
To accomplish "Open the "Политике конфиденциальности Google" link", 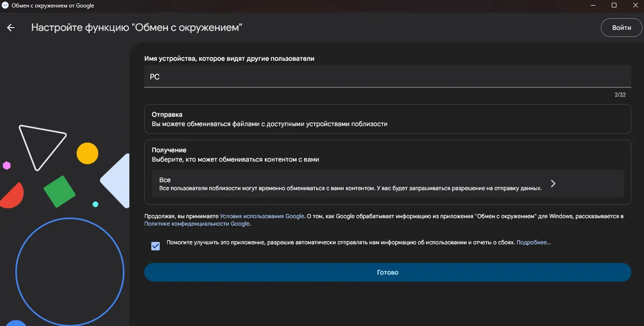I will click(196, 223).
